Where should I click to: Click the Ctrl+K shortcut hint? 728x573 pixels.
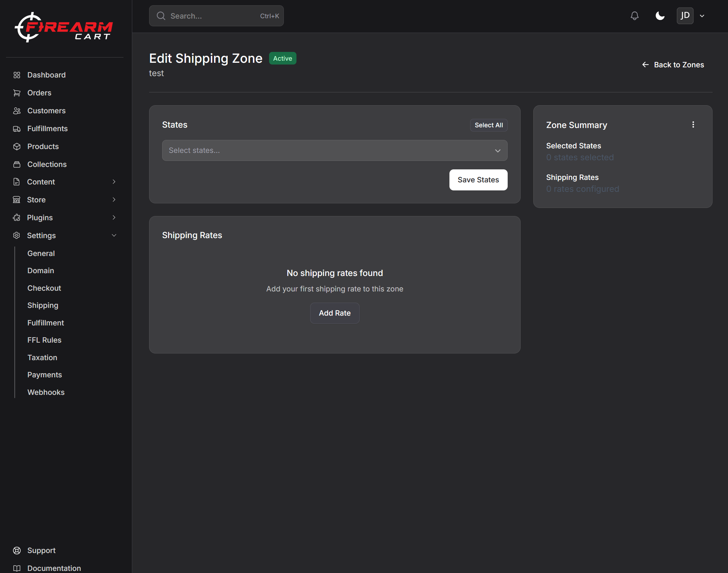click(269, 16)
